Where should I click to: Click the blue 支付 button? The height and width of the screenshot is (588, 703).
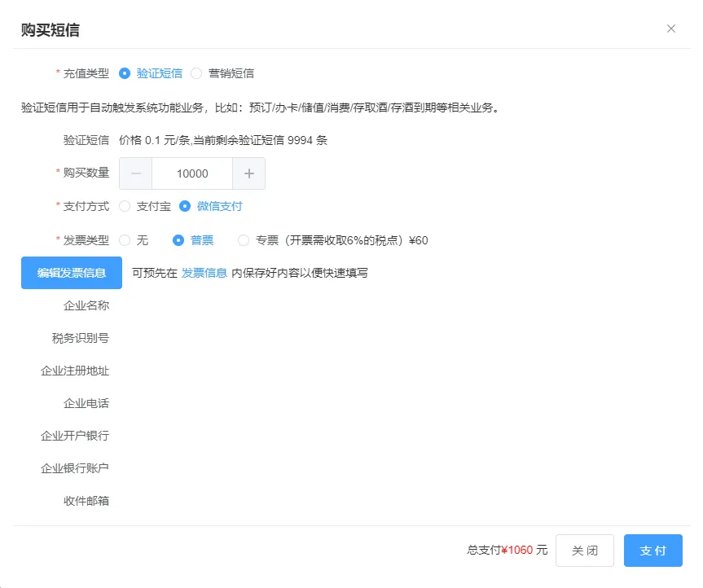(652, 551)
